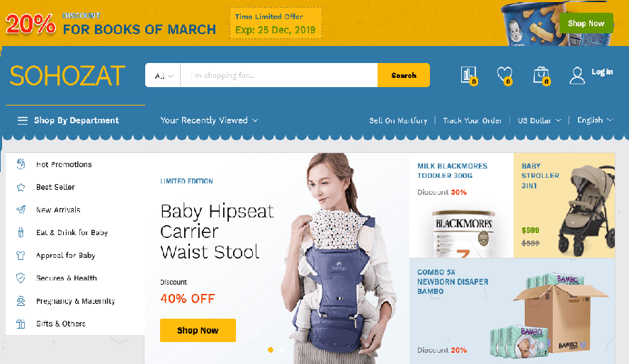Click the star icon next to Best Seller
Viewport: 629px width, 364px height.
(x=21, y=187)
